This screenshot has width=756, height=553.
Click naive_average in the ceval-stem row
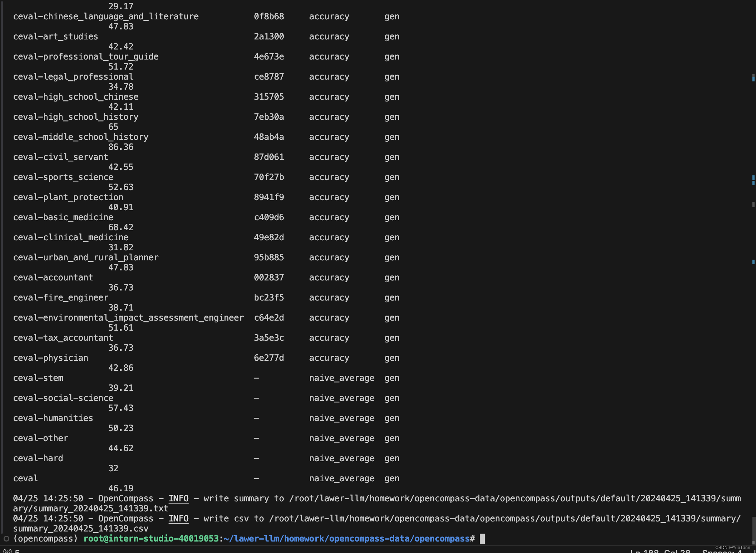[342, 378]
